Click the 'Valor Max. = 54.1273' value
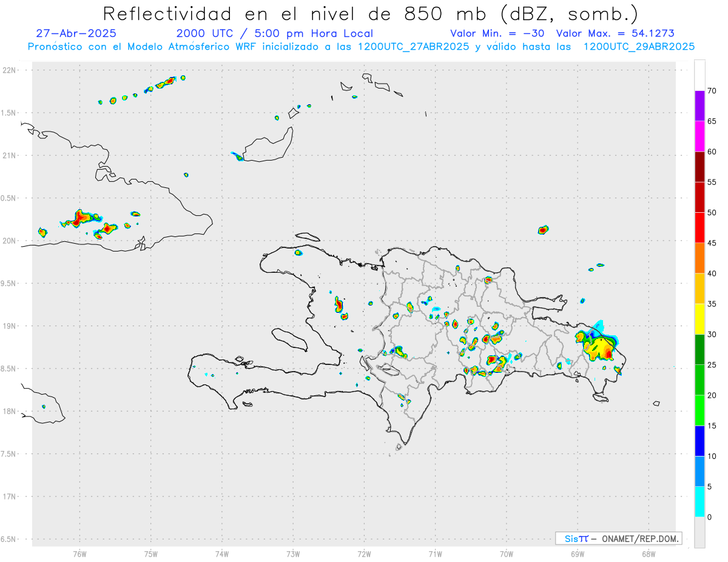The width and height of the screenshot is (728, 562). (x=615, y=33)
